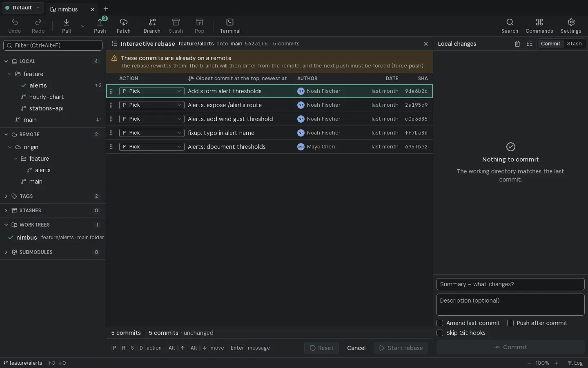Fetch from remote via Fetch icon
The image size is (588, 368).
124,26
